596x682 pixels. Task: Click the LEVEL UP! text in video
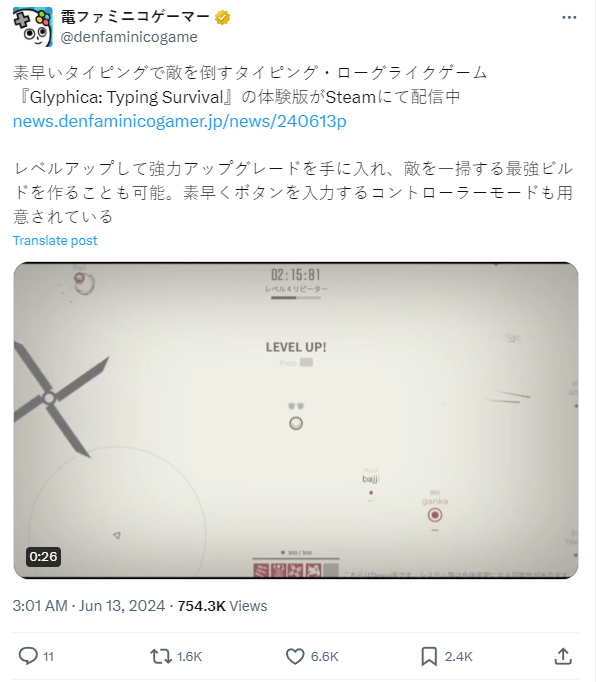click(x=296, y=347)
